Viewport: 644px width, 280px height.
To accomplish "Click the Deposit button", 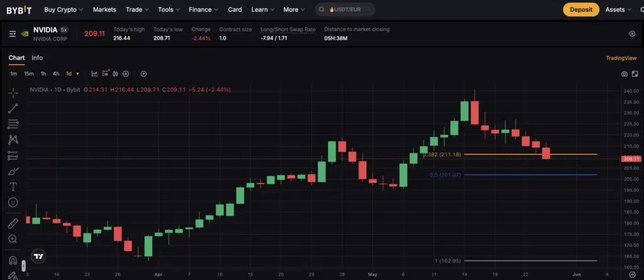I will 581,9.
